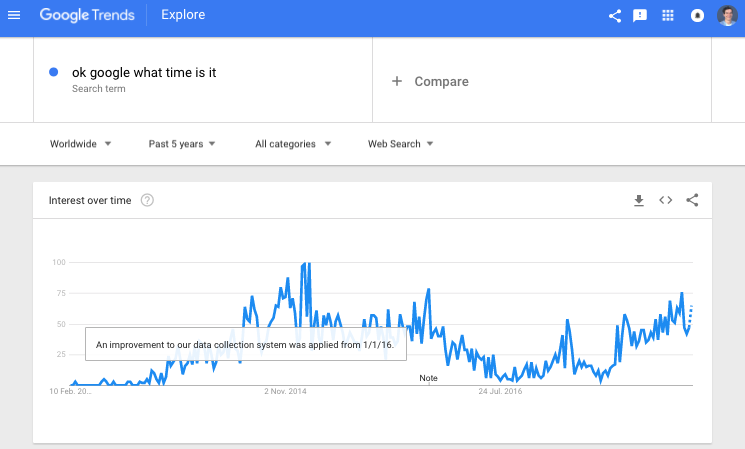Click the share icon in top bar

[x=614, y=16]
